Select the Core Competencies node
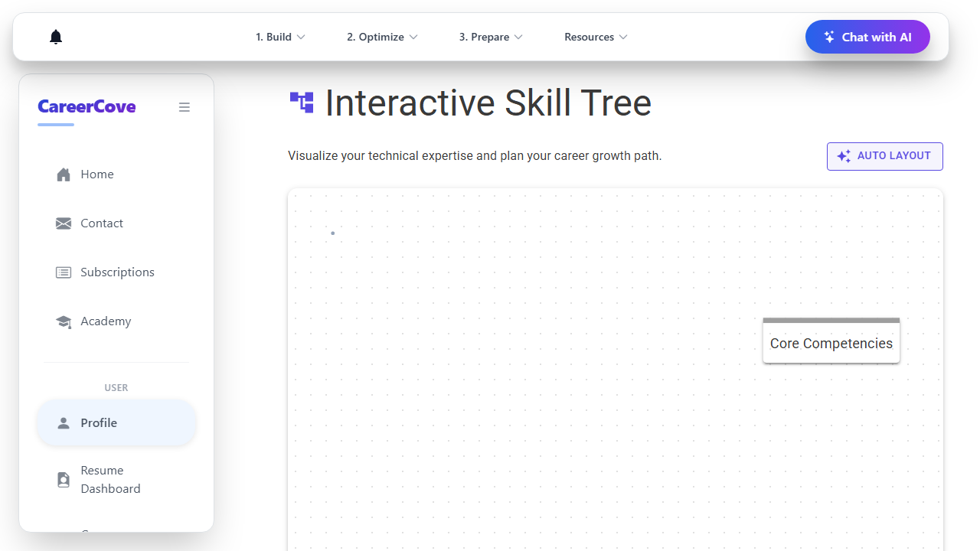Image resolution: width=980 pixels, height=551 pixels. pos(831,341)
